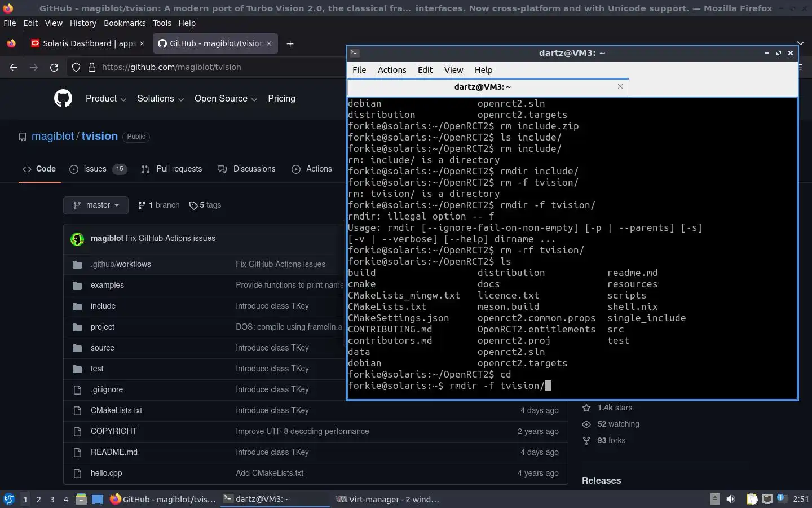The height and width of the screenshot is (508, 812).
Task: Click the COPYRIGHT file icon
Action: pos(77,431)
